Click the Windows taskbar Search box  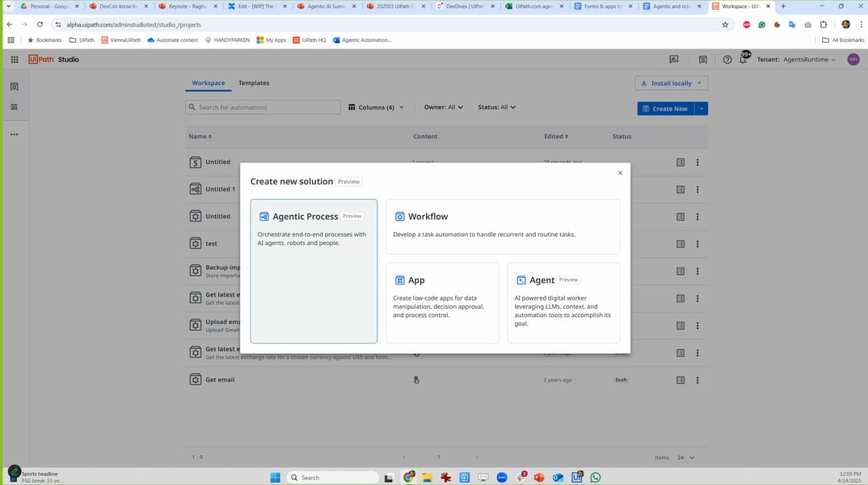coord(332,477)
